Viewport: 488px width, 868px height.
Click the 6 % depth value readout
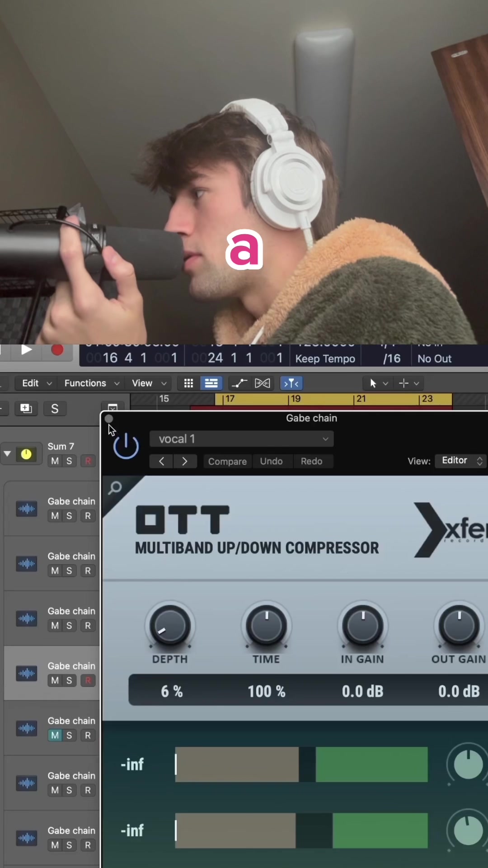tap(172, 691)
